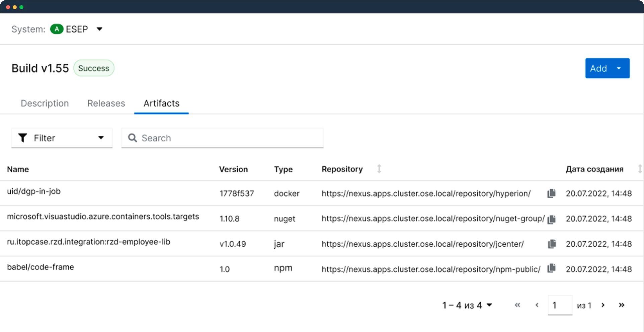This screenshot has width=644, height=332.
Task: Go to the first page
Action: [x=517, y=305]
